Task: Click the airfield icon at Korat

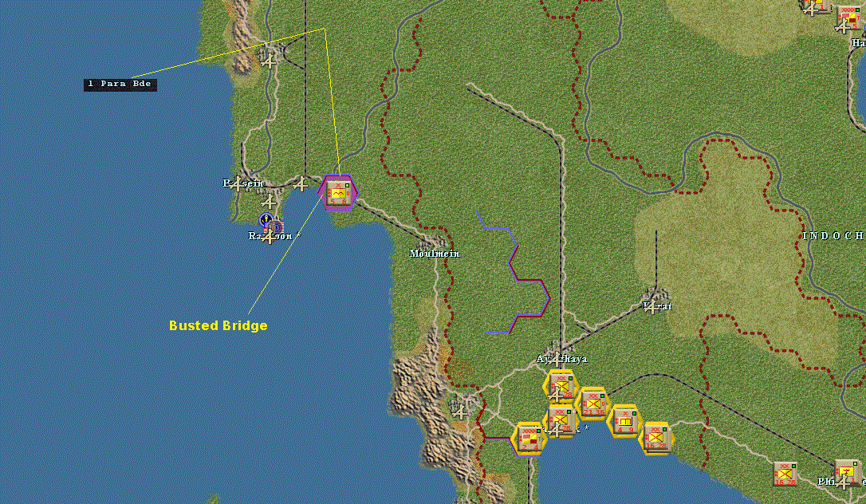Action: (653, 305)
